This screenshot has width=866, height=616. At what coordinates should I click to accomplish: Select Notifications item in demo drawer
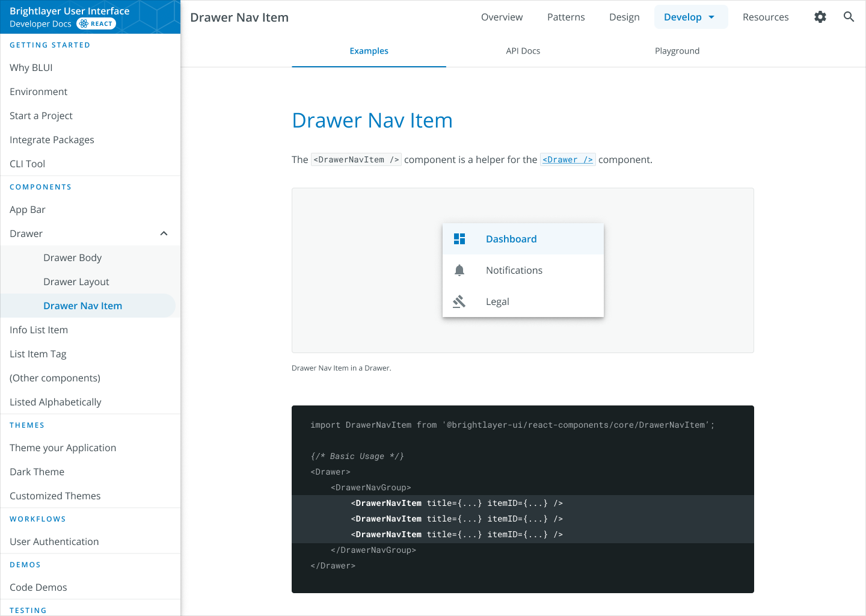point(523,270)
